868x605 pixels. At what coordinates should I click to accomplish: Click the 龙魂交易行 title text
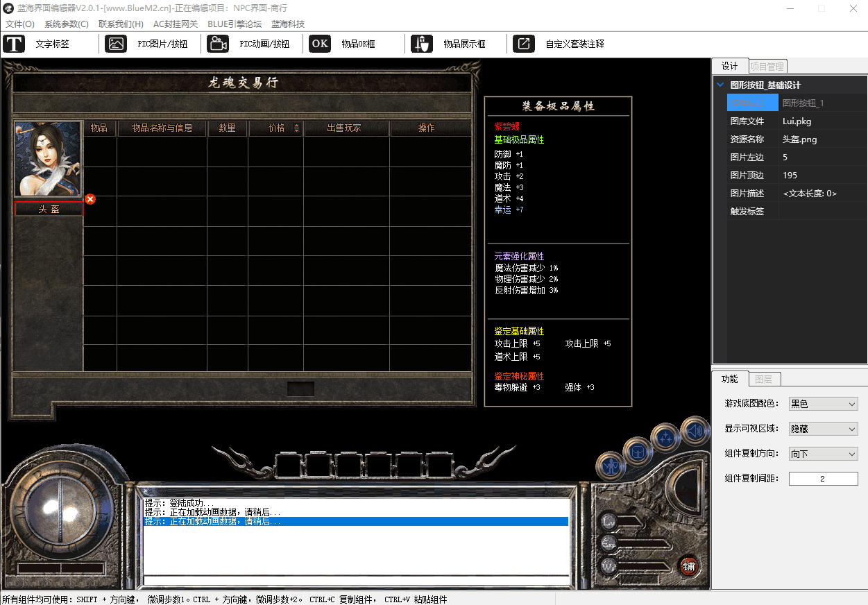click(244, 83)
